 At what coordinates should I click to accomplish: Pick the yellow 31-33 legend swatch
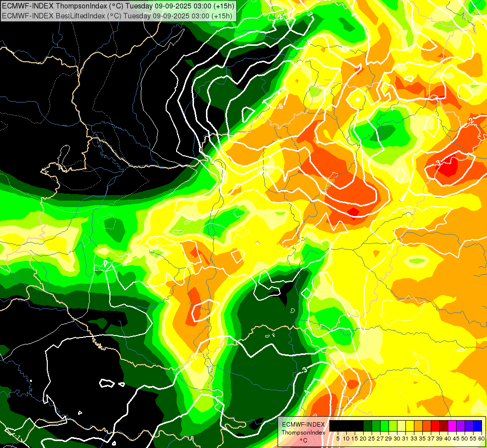(x=410, y=426)
